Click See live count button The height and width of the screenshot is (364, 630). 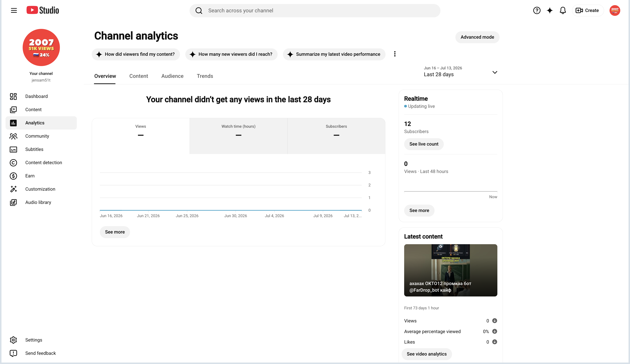pos(424,144)
